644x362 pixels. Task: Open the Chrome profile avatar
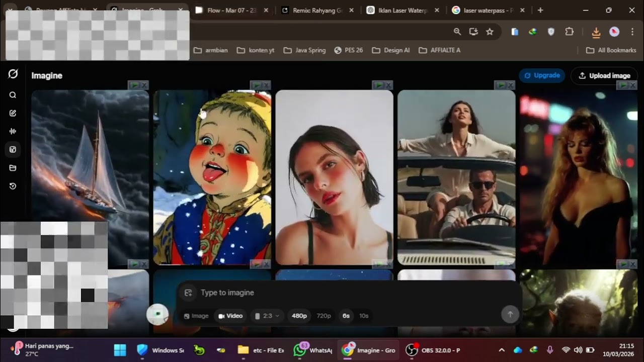(x=614, y=32)
